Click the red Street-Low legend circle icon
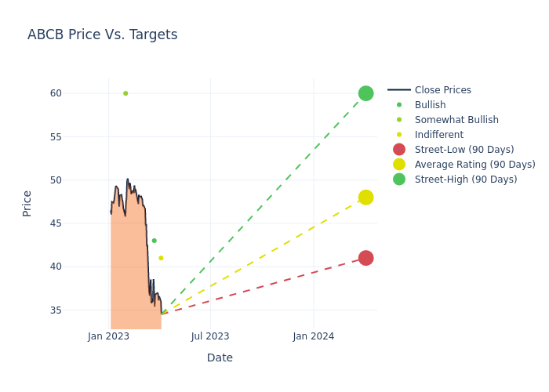Image resolution: width=549 pixels, height=392 pixels. [399, 150]
